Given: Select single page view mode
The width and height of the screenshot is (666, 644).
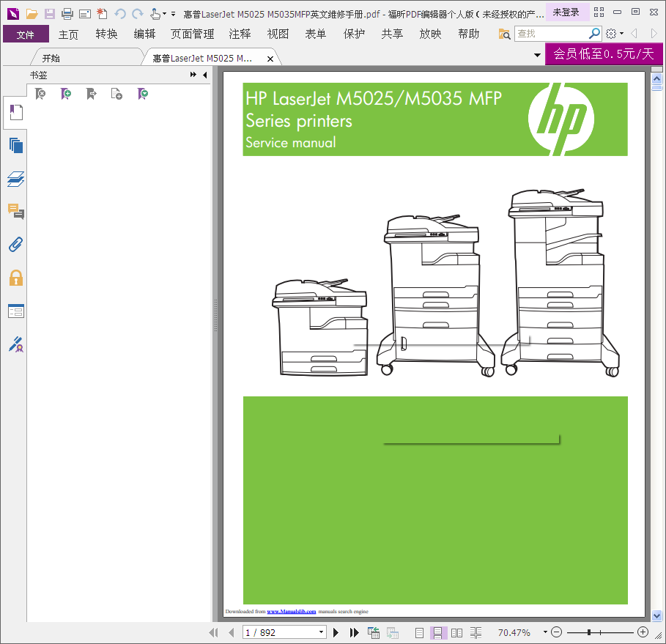Looking at the screenshot, I should (x=419, y=633).
